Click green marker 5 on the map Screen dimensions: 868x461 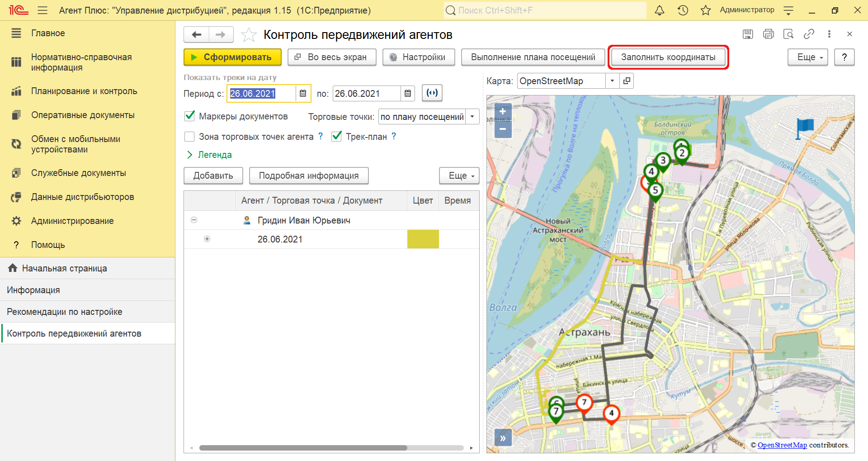tap(655, 192)
